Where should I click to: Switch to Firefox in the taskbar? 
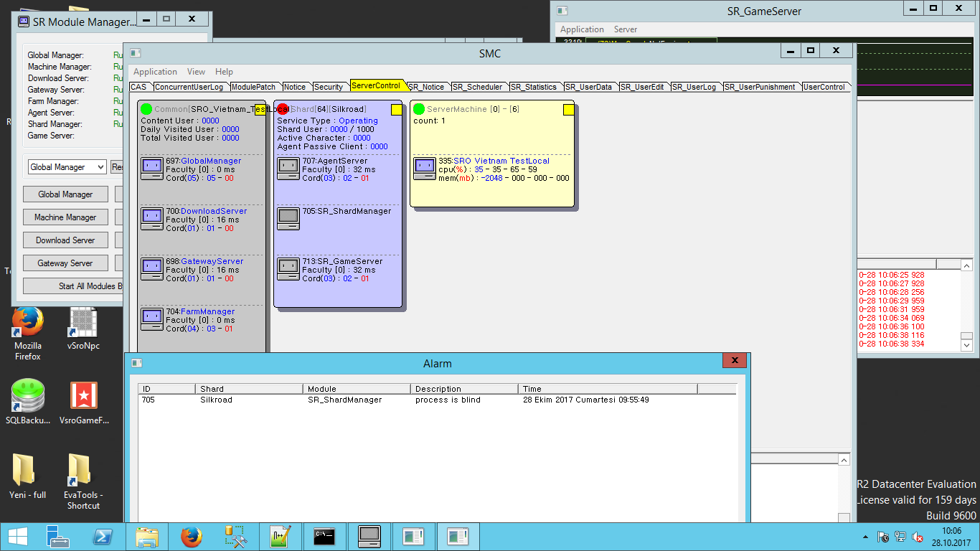click(x=191, y=537)
